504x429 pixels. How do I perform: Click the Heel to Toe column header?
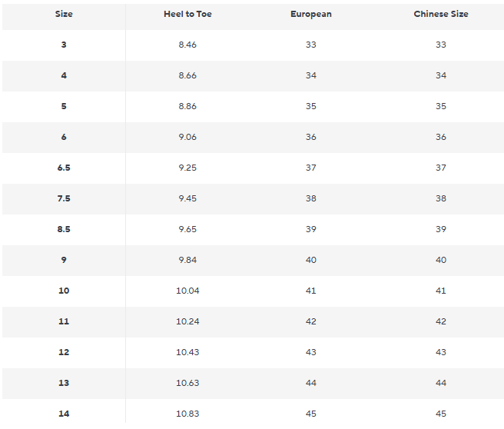point(187,14)
